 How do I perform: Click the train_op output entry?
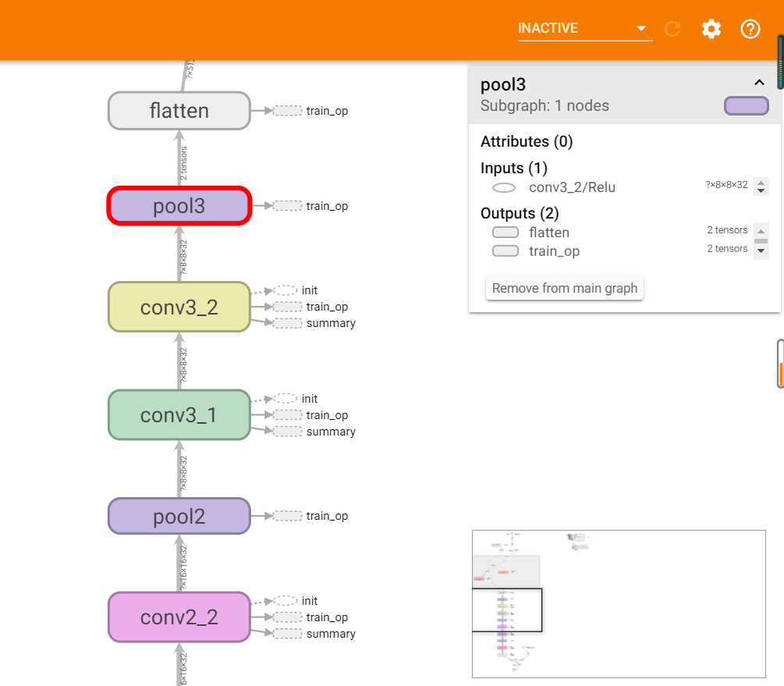coord(554,251)
